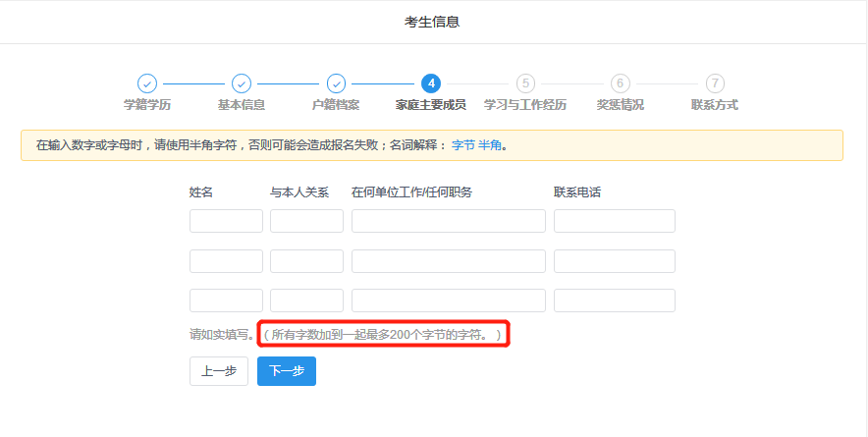The image size is (868, 437).
Task: Jump to the step 5 circle icon
Action: pos(525,83)
